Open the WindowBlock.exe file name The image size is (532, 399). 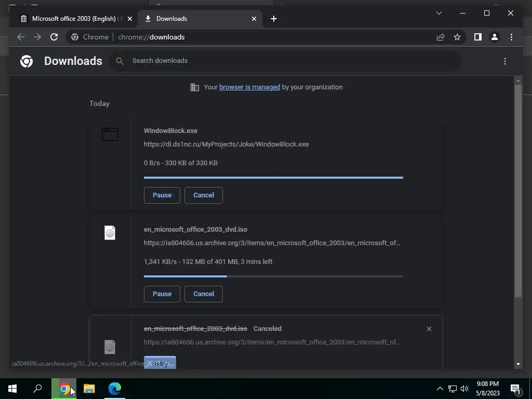click(170, 130)
